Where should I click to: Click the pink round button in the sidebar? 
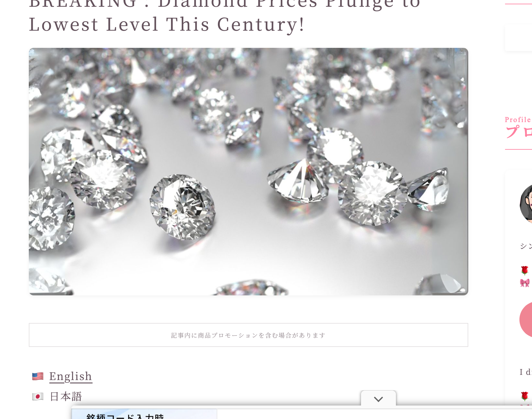pos(526,320)
